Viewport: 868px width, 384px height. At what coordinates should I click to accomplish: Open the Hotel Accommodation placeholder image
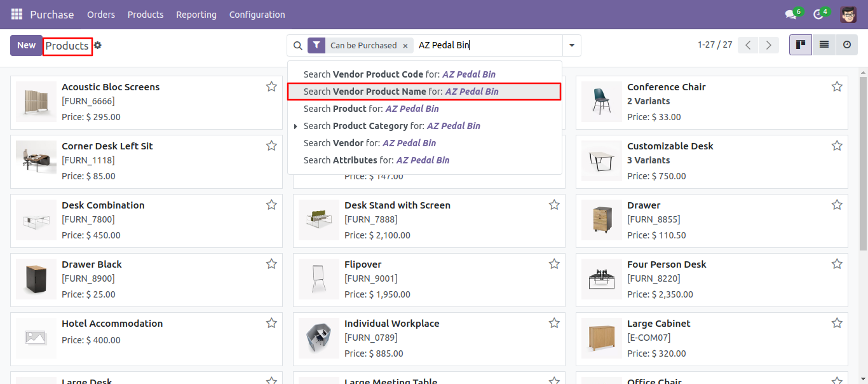pos(36,338)
